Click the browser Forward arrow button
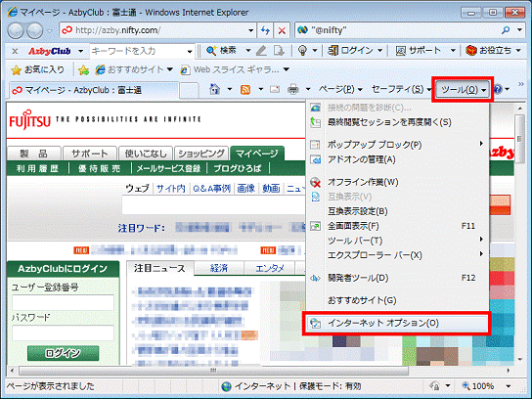 click(x=34, y=31)
